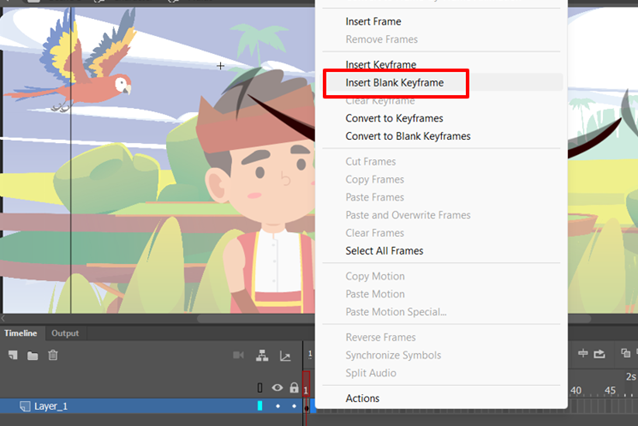Toggle Layer_1 visibility dot

tap(278, 406)
